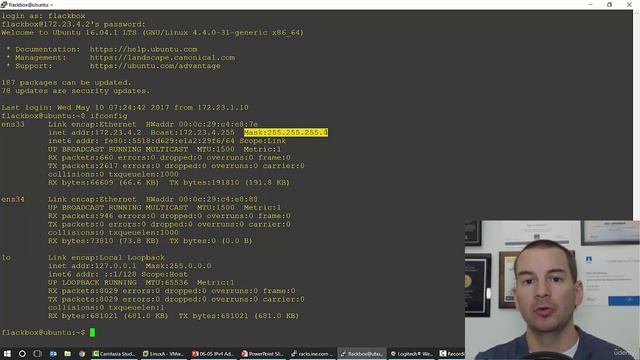Click the inet addr:172.23.4.2 text

coord(95,132)
